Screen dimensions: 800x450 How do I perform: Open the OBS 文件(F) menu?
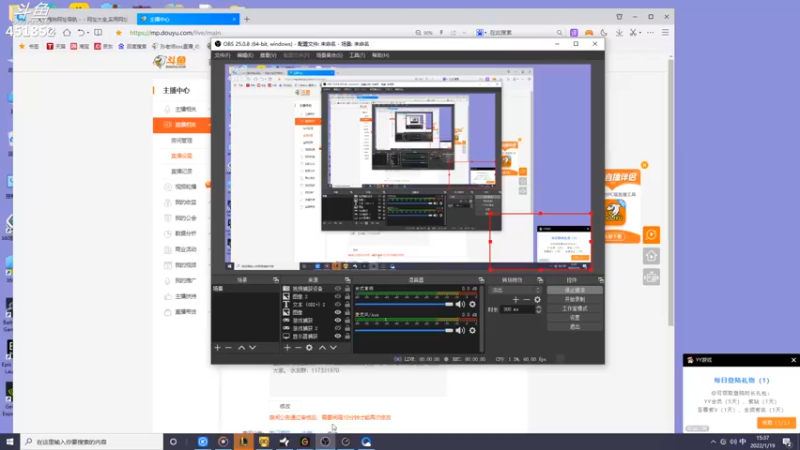(222, 55)
